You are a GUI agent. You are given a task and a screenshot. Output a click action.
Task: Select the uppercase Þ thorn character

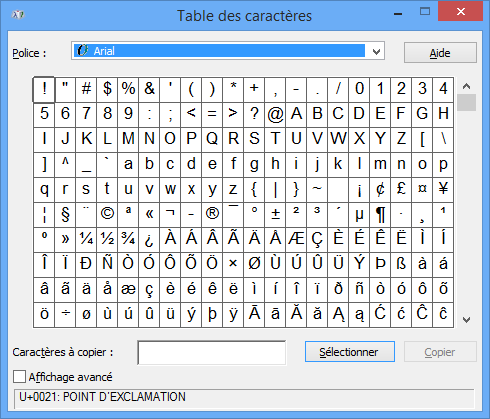click(x=380, y=265)
